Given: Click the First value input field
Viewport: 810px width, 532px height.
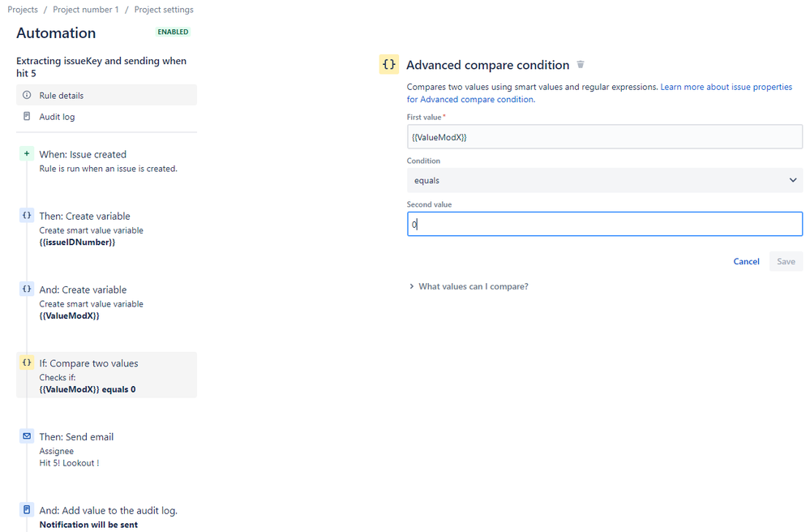Looking at the screenshot, I should point(604,137).
